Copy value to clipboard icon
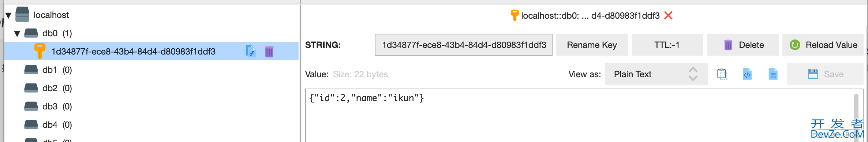 [722, 74]
